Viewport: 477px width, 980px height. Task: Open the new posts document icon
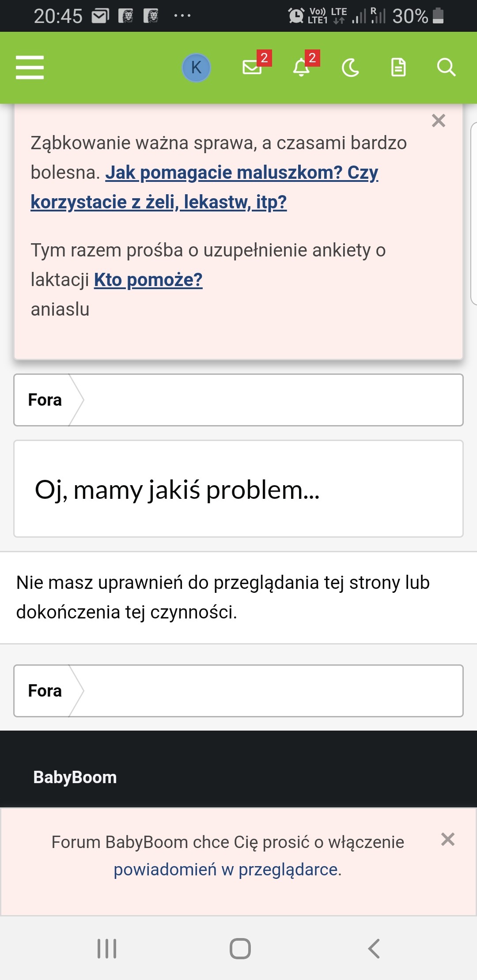click(x=398, y=68)
